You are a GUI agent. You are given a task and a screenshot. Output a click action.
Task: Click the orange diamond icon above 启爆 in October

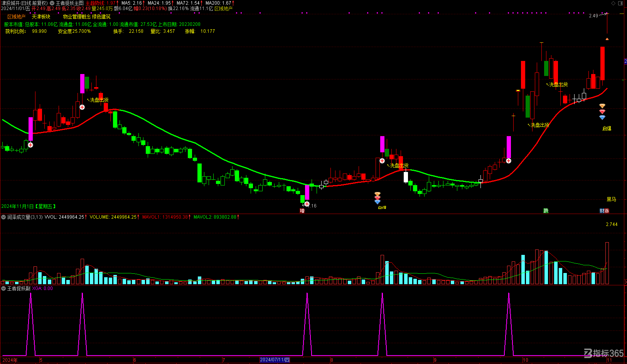(x=602, y=106)
